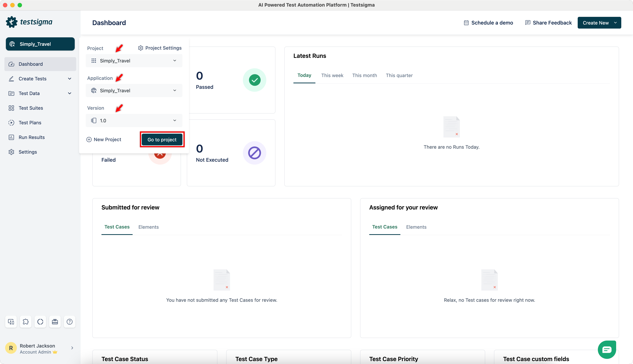The width and height of the screenshot is (633, 364).
Task: Click 'Relax, no Test cases for review' message
Action: coord(490,300)
